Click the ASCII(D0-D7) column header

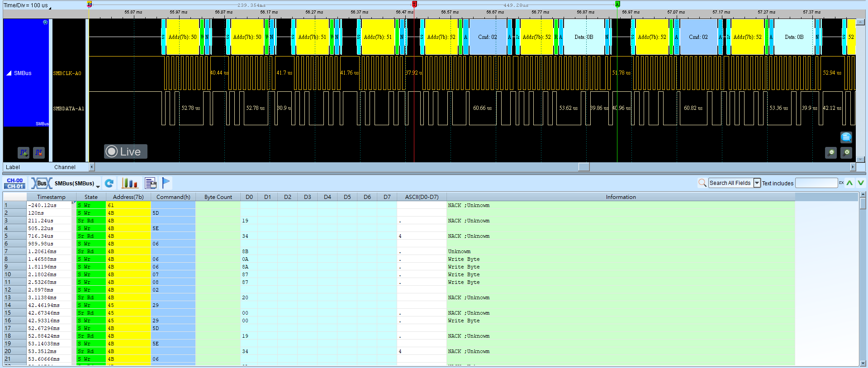pos(422,197)
